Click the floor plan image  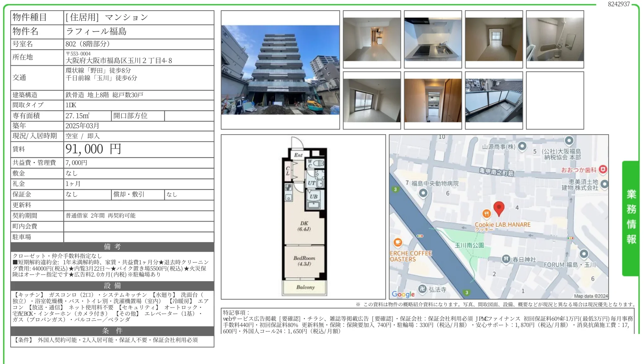click(x=303, y=217)
